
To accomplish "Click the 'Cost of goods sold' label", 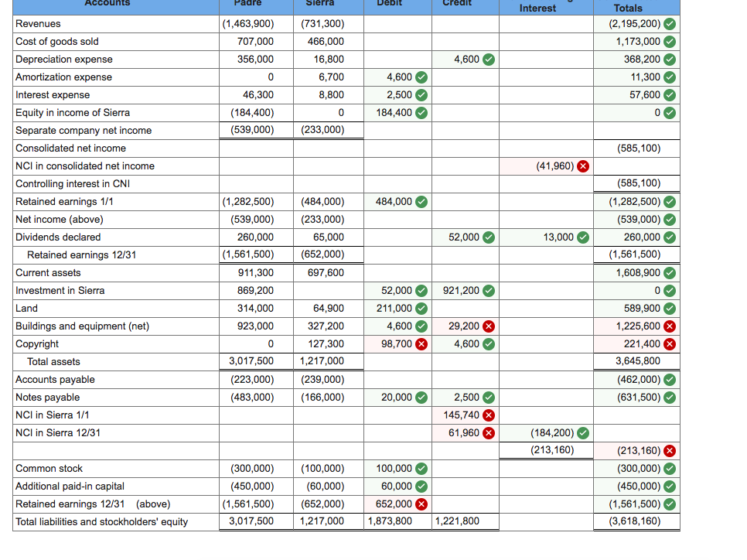I will tap(57, 42).
